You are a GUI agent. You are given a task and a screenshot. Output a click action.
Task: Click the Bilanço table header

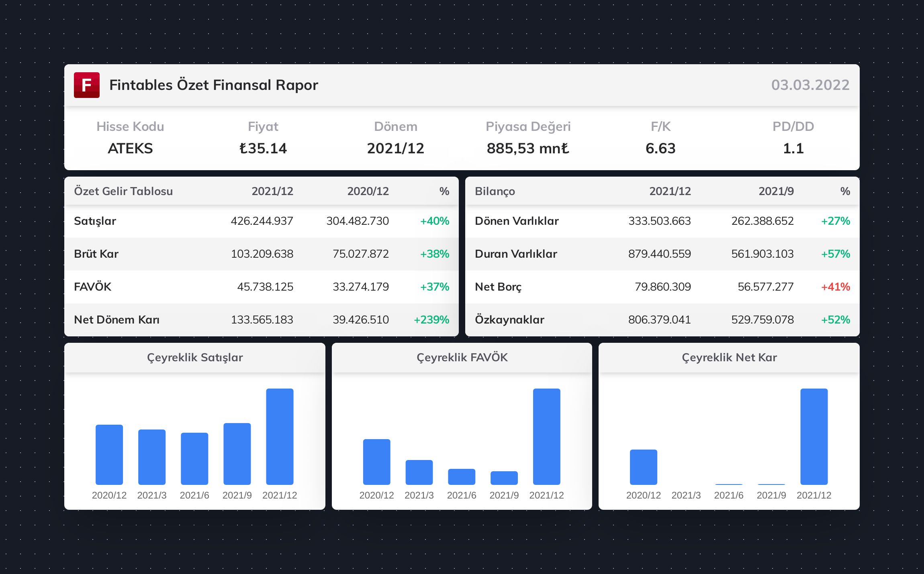[x=495, y=191]
